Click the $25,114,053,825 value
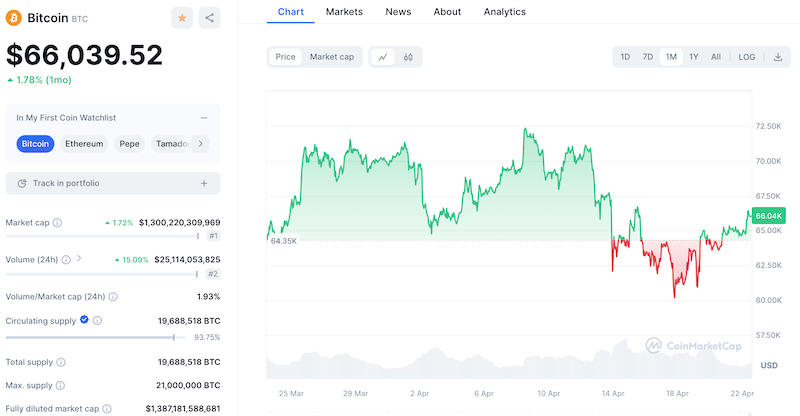Screen dimensions: 800x416 tap(187, 260)
